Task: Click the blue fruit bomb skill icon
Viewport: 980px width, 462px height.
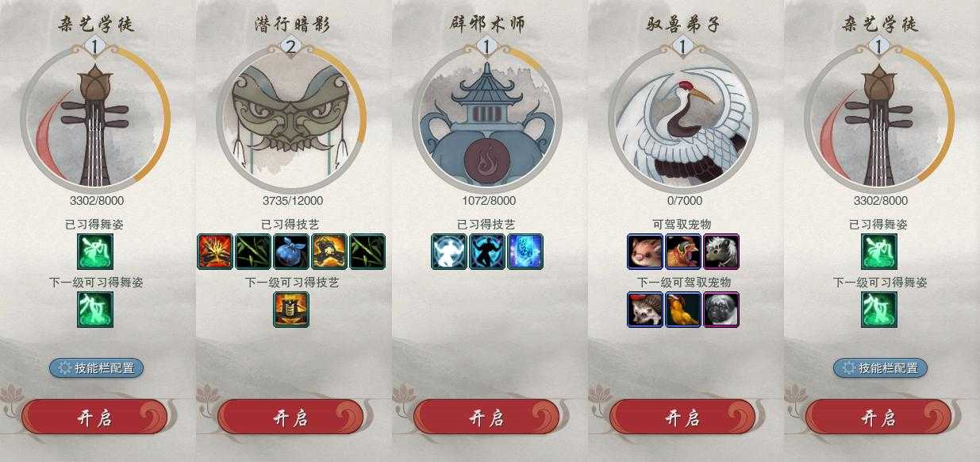Action: 291,252
